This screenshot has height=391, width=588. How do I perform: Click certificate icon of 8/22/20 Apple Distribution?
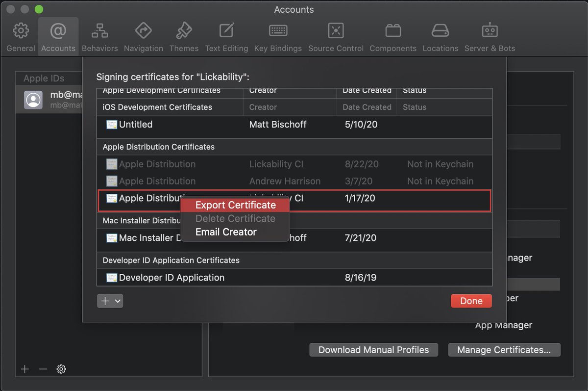tap(112, 164)
